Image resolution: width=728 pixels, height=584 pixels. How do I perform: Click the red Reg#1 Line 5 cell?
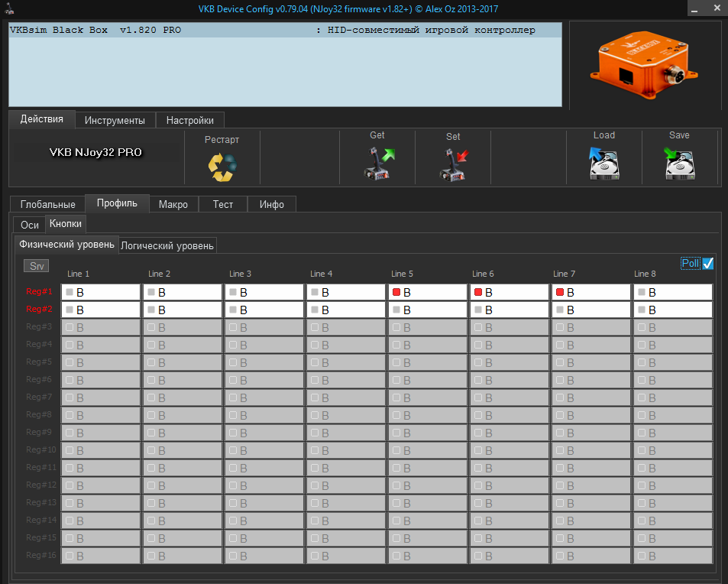coord(428,292)
